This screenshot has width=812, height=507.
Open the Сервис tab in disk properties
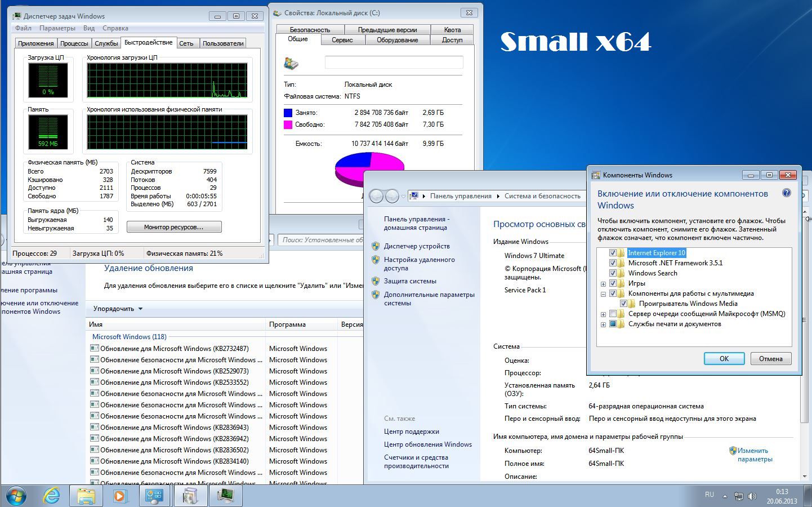tap(342, 40)
